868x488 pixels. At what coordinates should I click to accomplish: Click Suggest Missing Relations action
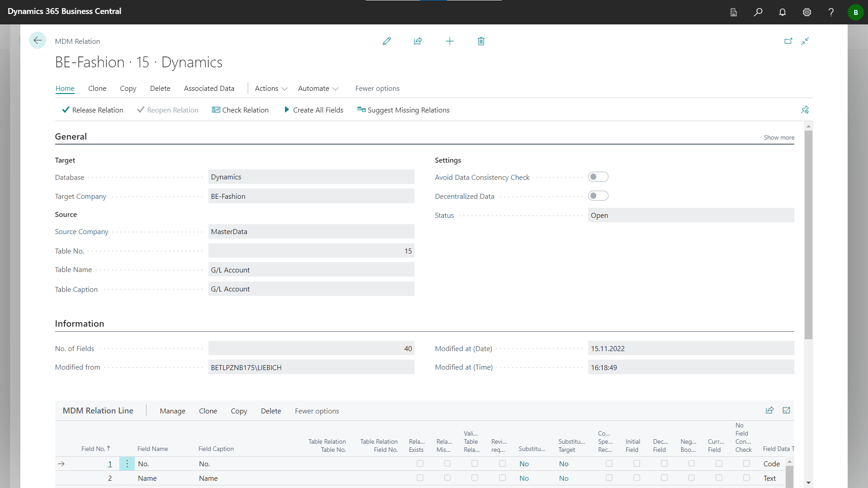click(x=403, y=110)
